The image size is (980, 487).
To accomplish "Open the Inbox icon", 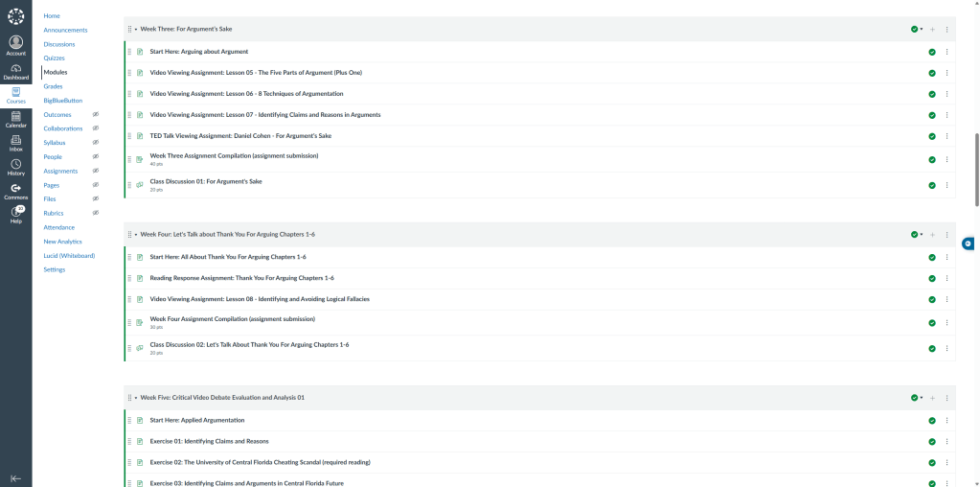I will coord(15,143).
